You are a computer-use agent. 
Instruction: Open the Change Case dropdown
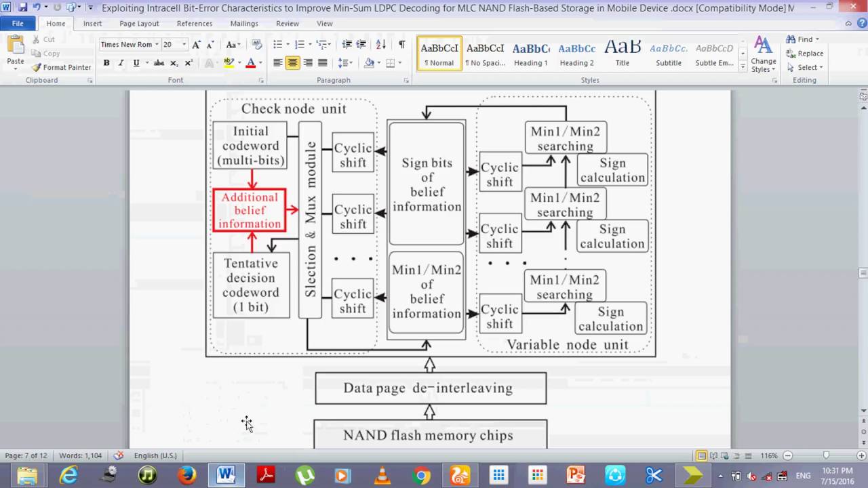(x=233, y=45)
